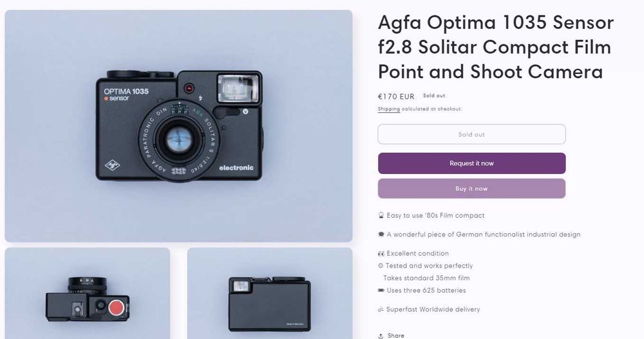
Task: Click the light bulb icon beside Easy to use
Action: click(381, 215)
